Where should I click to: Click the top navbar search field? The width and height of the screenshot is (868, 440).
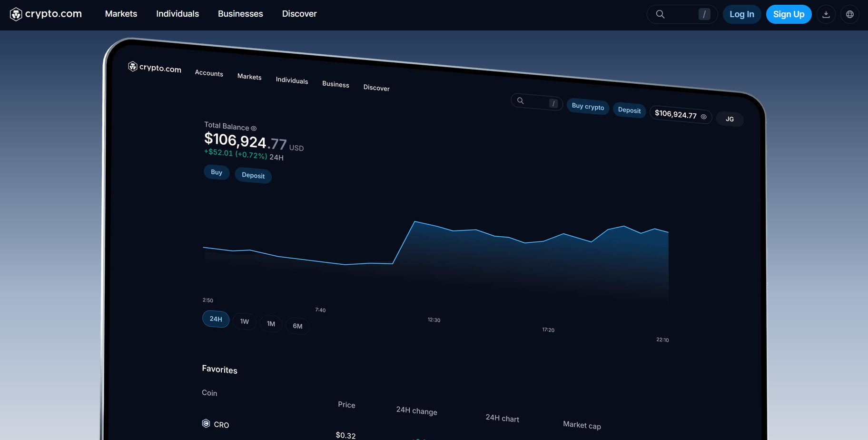(682, 14)
